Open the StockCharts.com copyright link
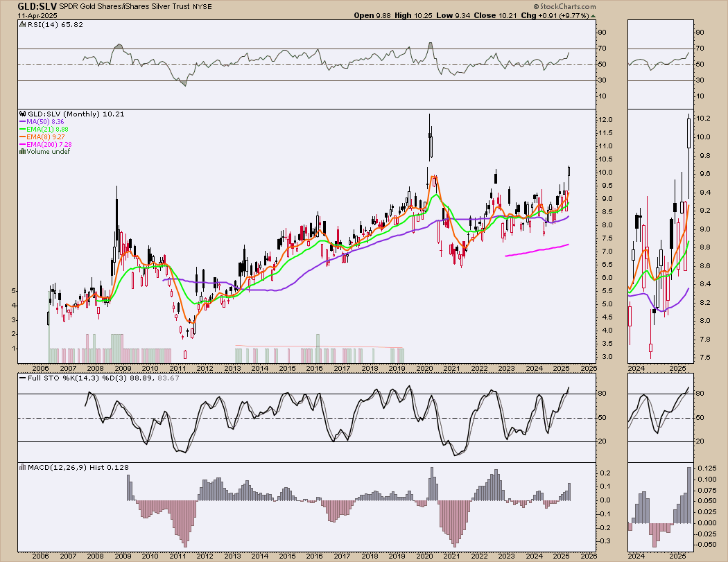Viewport: 728px width, 562px height. tap(564, 6)
